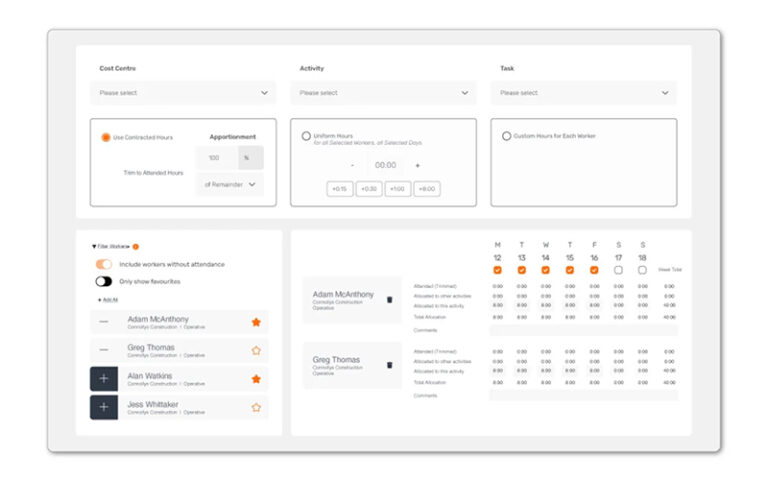This screenshot has width=768, height=480.
Task: Toggle Include workers without attendance
Action: [x=104, y=264]
